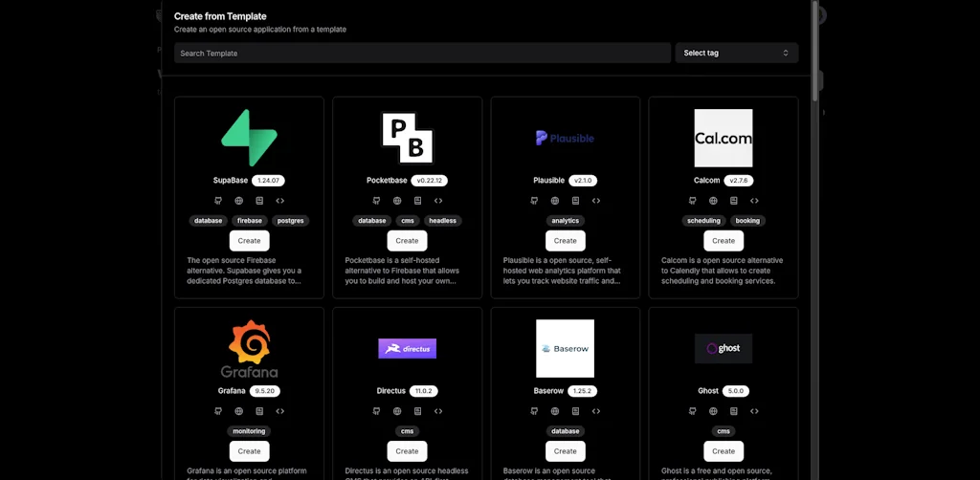Select the postgres tag on SupaBase

click(291, 221)
